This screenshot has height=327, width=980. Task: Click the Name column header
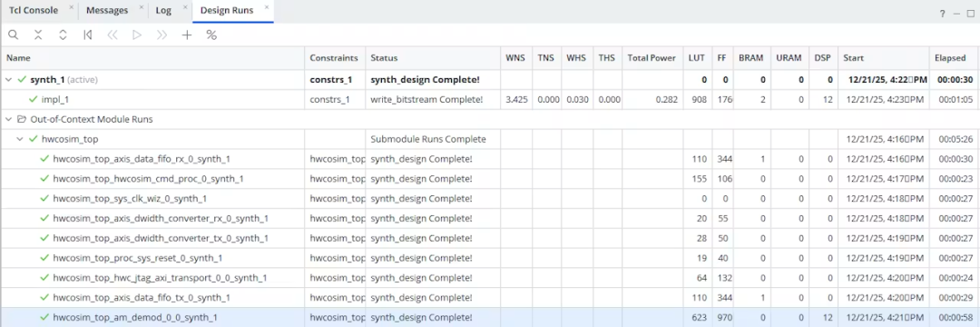[x=152, y=57]
